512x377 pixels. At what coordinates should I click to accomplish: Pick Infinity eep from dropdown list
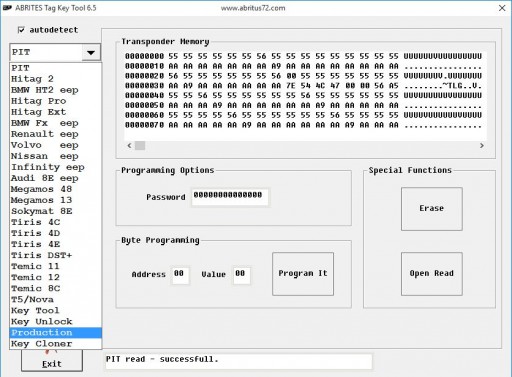pos(55,167)
